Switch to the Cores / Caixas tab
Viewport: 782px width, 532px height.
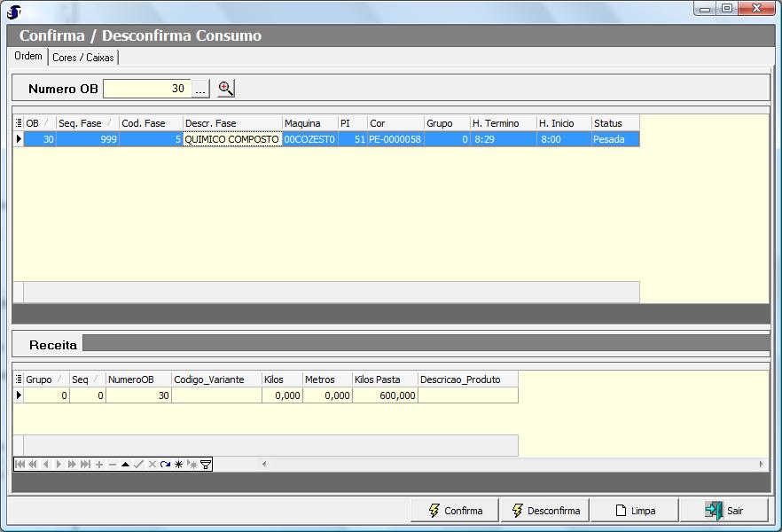click(84, 58)
